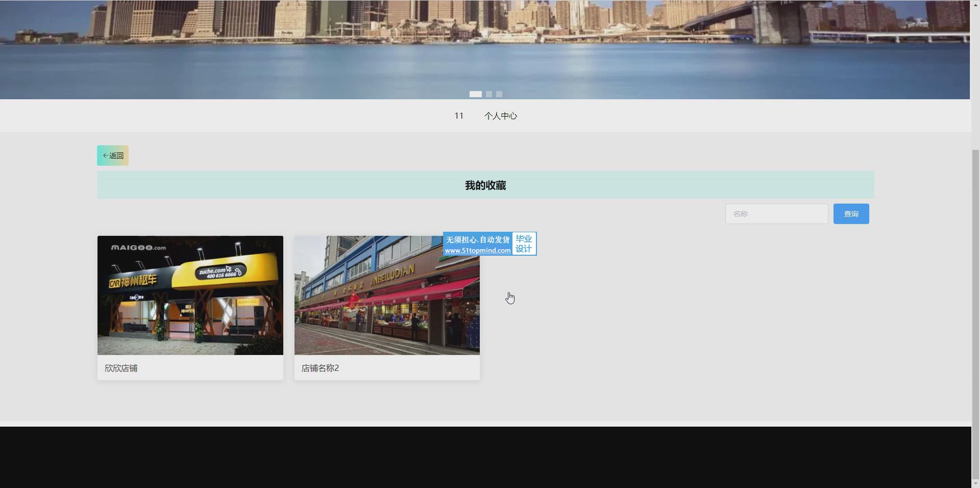Click the page vertical scrollbar thumb

click(x=975, y=314)
